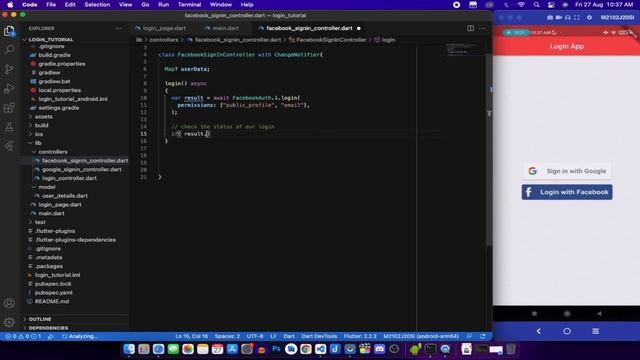Image resolution: width=640 pixels, height=360 pixels.
Task: Expand the build folder
Action: click(x=42, y=125)
